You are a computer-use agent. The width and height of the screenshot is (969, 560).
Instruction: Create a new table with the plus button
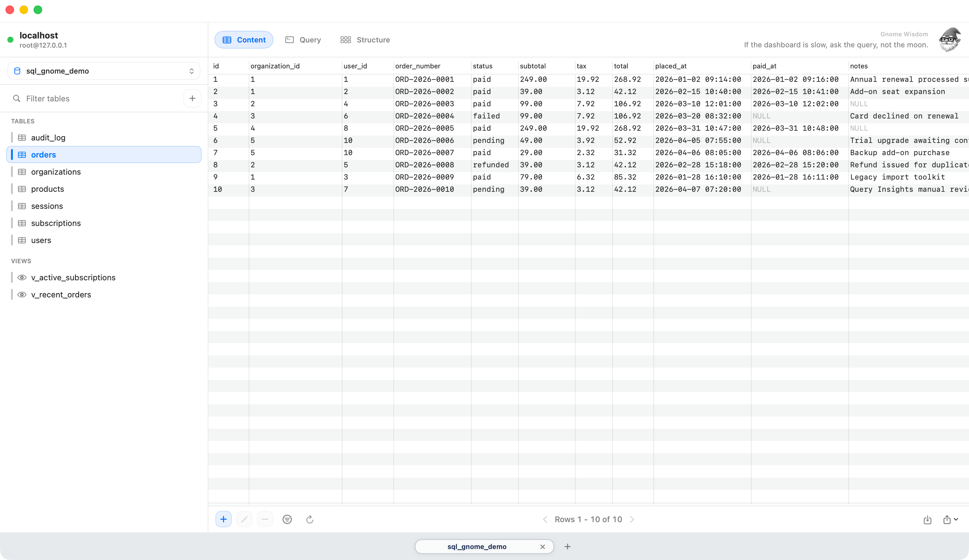192,98
